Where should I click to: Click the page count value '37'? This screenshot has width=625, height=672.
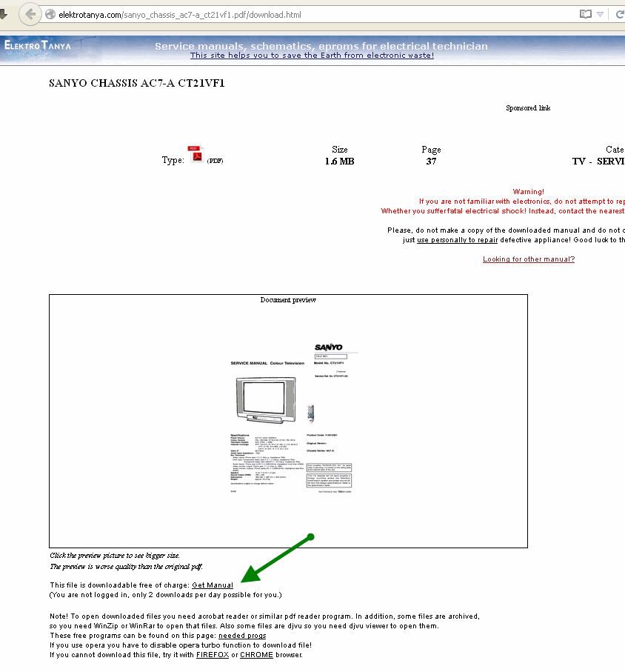coord(431,161)
